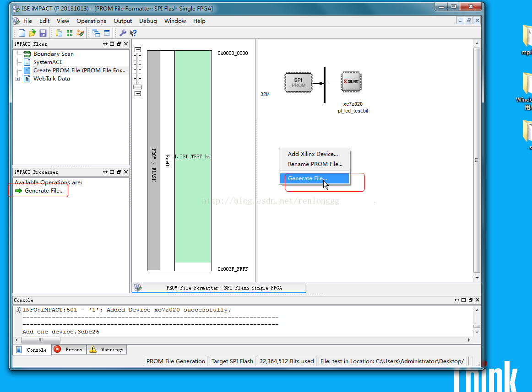Click the cascade windows toolbar icon
The height and width of the screenshot is (392, 532).
pyautogui.click(x=96, y=33)
